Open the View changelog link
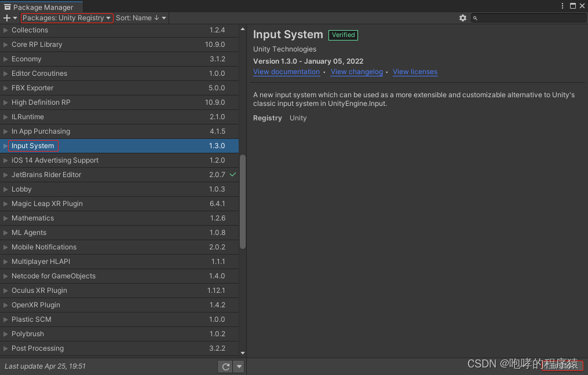Viewport: 588px width, 375px height. pos(357,72)
